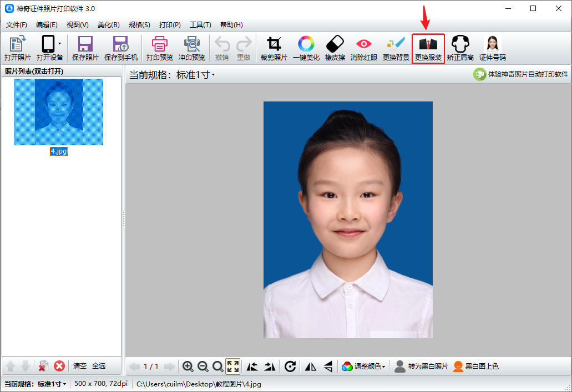Click the 矫正肩高 shoulder correction icon
The image size is (572, 392).
(x=460, y=49)
